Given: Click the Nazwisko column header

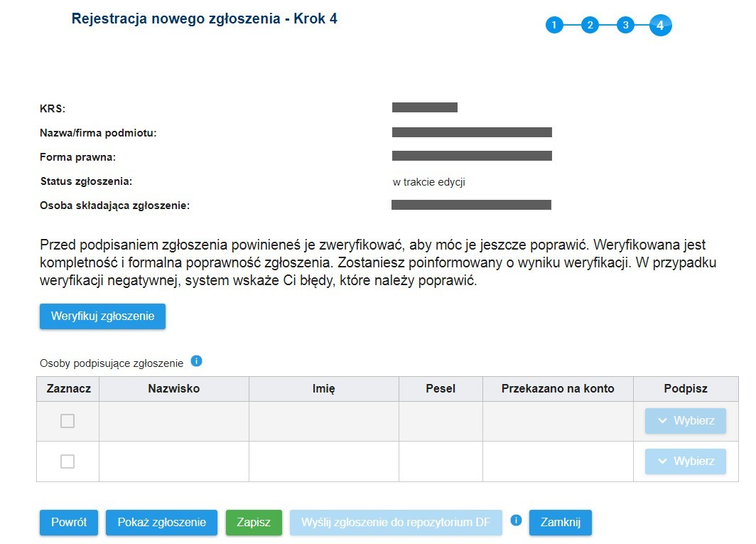Looking at the screenshot, I should (x=174, y=389).
